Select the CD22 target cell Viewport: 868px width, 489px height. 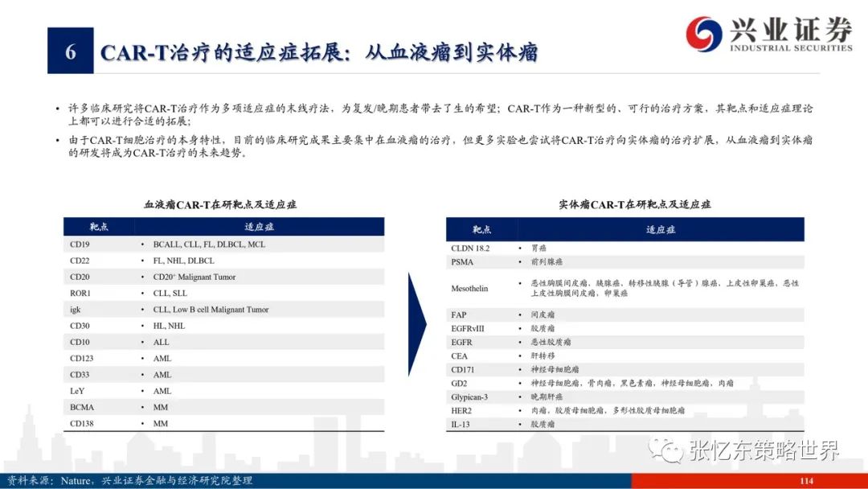click(80, 261)
